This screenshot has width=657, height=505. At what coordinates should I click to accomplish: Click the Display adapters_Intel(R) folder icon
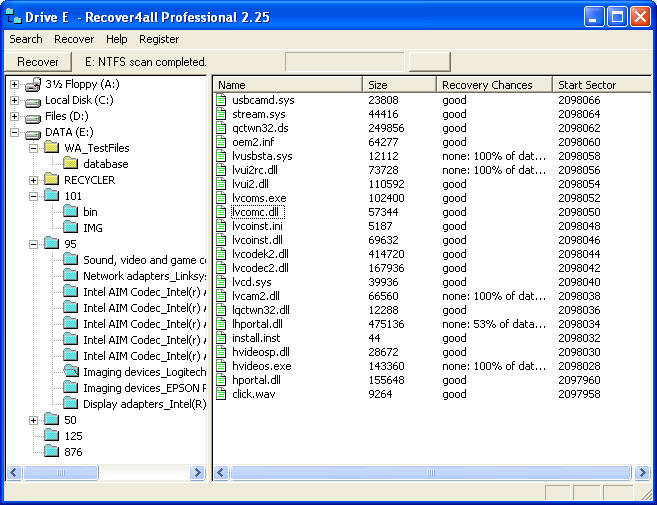[70, 403]
